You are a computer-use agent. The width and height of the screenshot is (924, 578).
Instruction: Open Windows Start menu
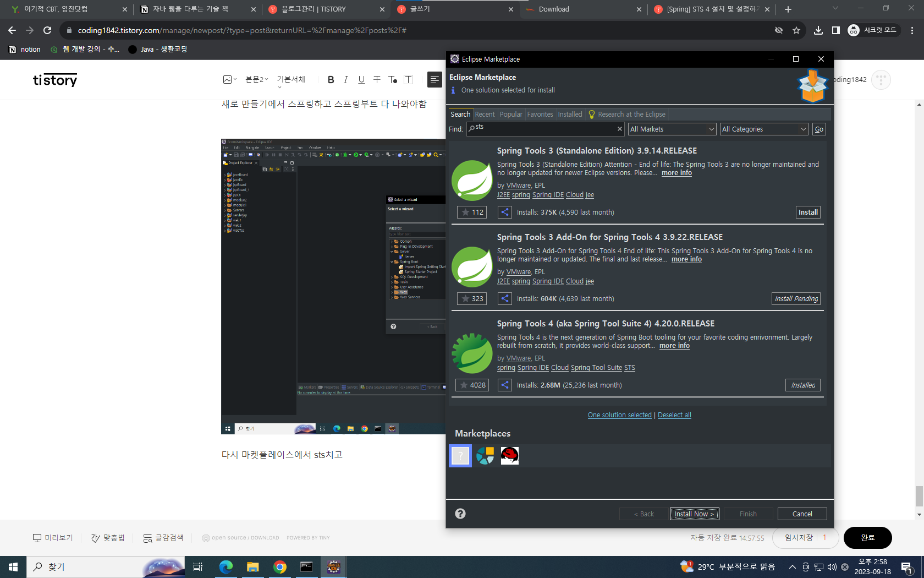click(x=13, y=567)
